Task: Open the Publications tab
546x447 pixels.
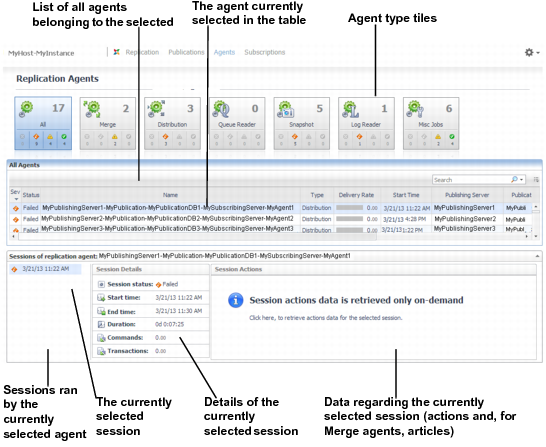Action: point(186,52)
